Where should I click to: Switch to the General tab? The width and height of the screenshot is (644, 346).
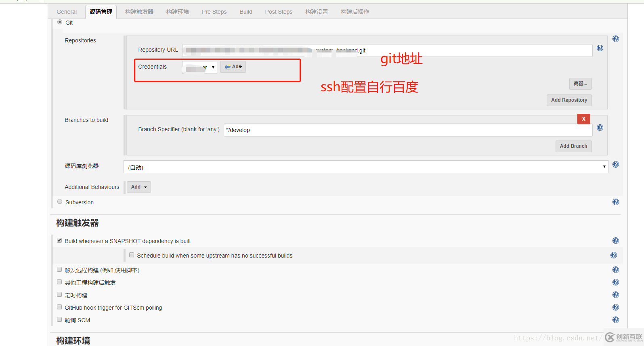(67, 12)
